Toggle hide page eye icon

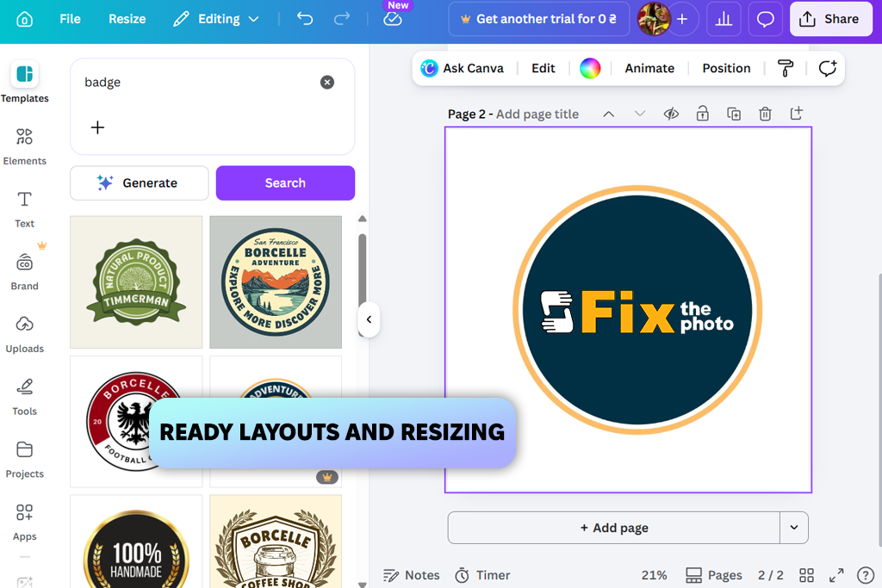(671, 115)
